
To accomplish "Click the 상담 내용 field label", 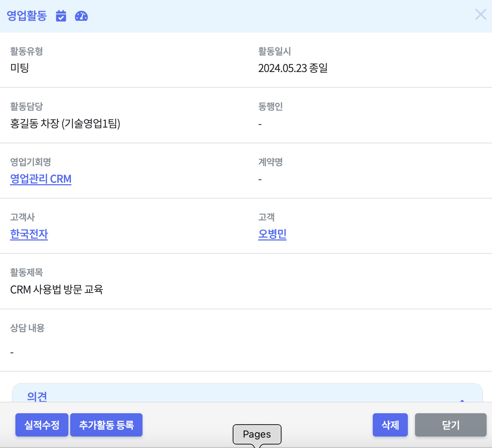I will [x=27, y=328].
